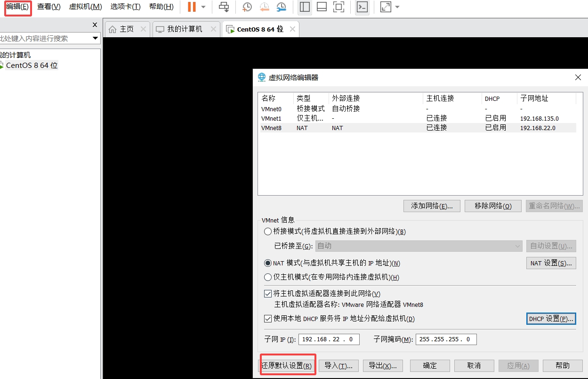Take a snapshot with the clock-plus icon

[247, 7]
